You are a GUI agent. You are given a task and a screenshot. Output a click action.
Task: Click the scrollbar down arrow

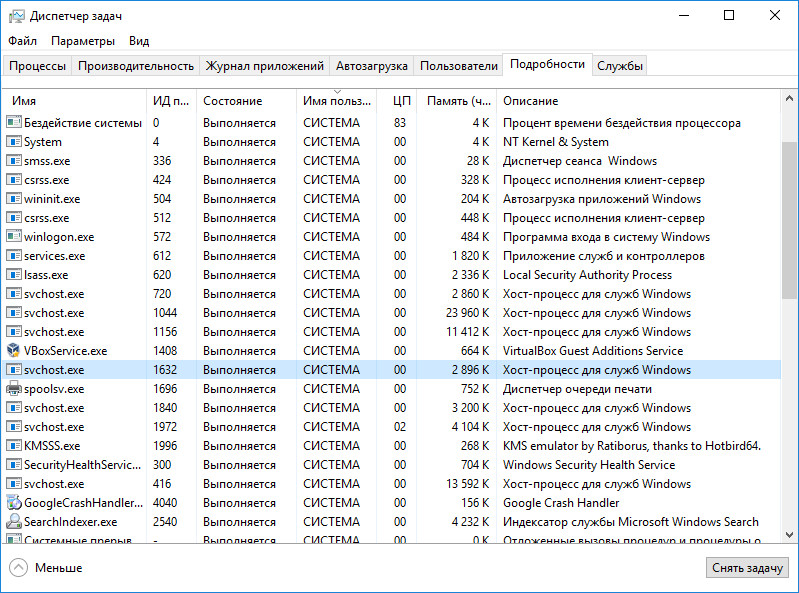(x=789, y=534)
